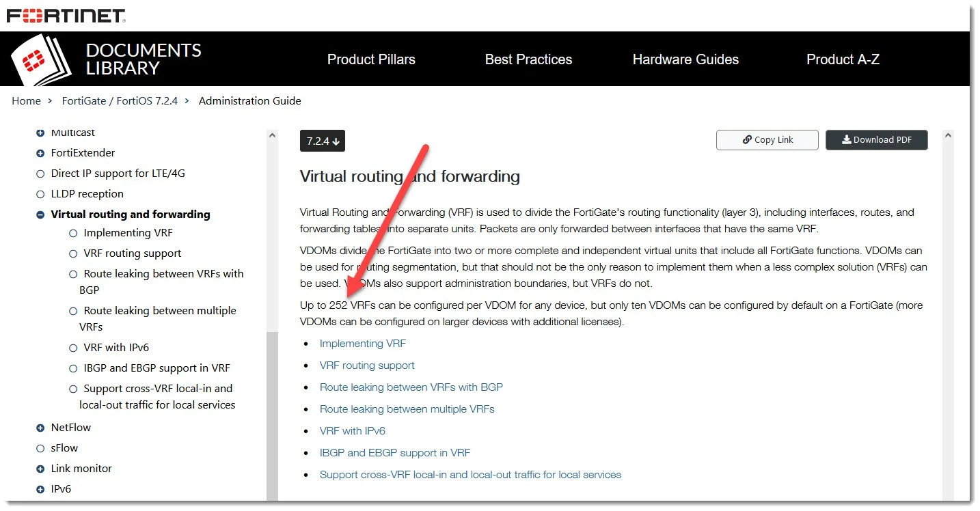Click the Fortinet logo at top

tap(66, 16)
